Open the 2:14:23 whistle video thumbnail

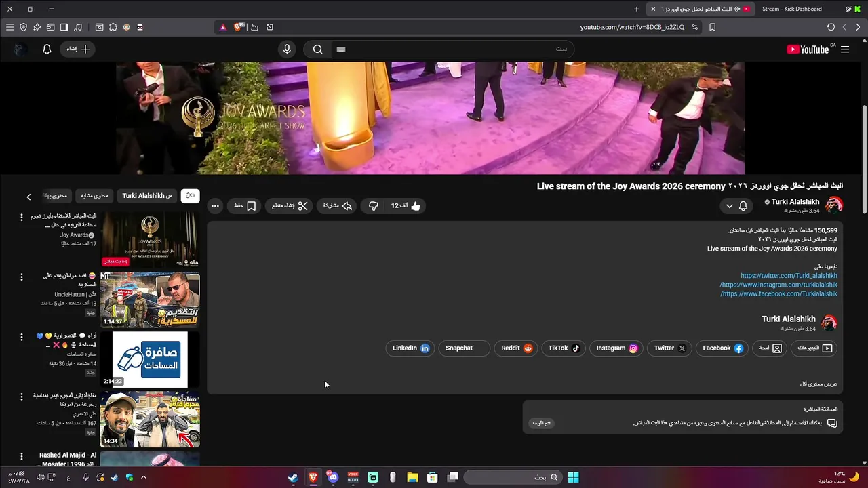pyautogui.click(x=150, y=359)
